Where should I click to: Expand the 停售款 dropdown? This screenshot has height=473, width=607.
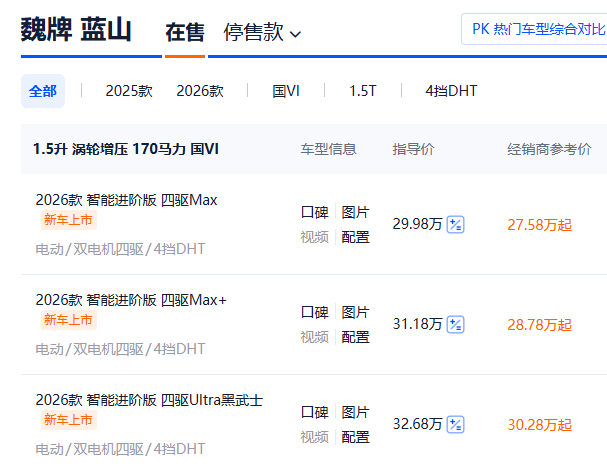coord(262,33)
